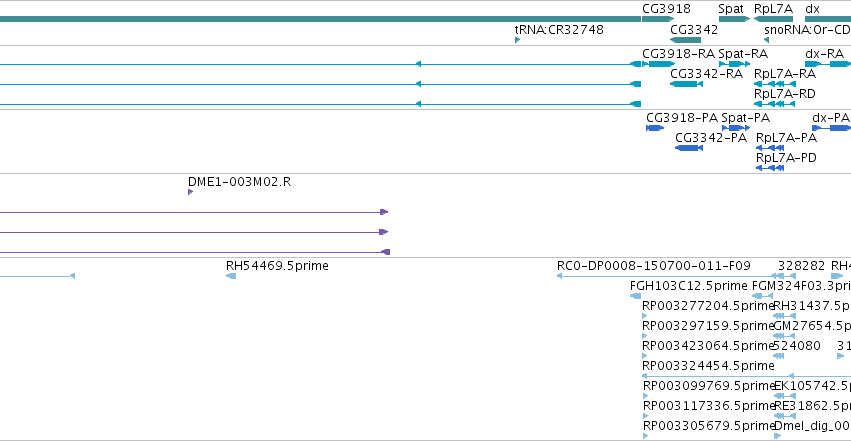Select the RpL7A-PD protein feature
Screen dimensions: 851x441
click(770, 168)
